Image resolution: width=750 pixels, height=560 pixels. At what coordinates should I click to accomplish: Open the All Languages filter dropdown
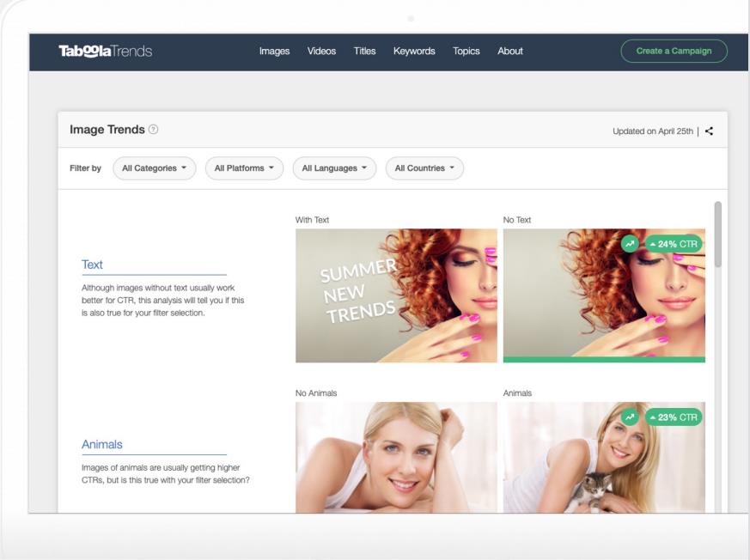[334, 168]
